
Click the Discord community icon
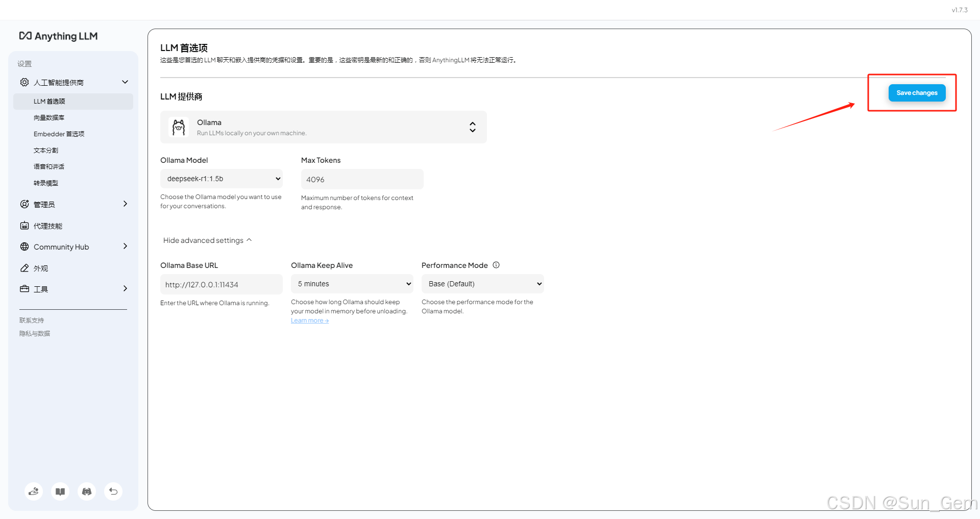point(87,491)
